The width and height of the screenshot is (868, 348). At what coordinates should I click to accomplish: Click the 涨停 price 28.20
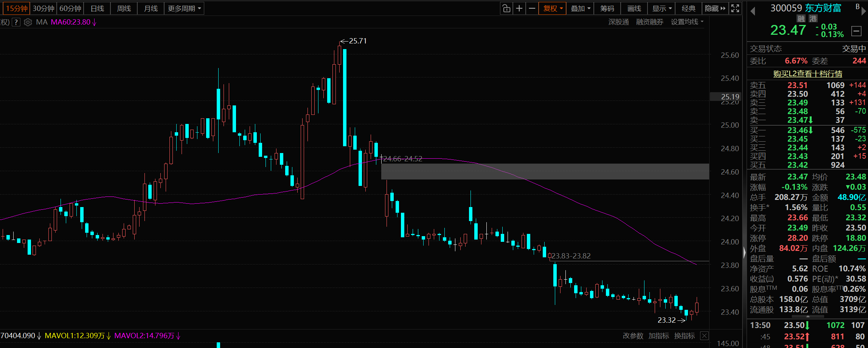pos(798,238)
